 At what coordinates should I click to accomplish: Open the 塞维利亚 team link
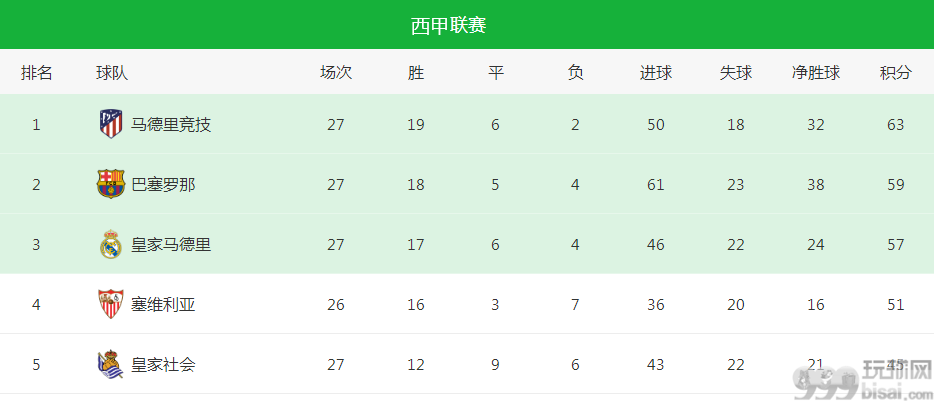[x=163, y=305]
